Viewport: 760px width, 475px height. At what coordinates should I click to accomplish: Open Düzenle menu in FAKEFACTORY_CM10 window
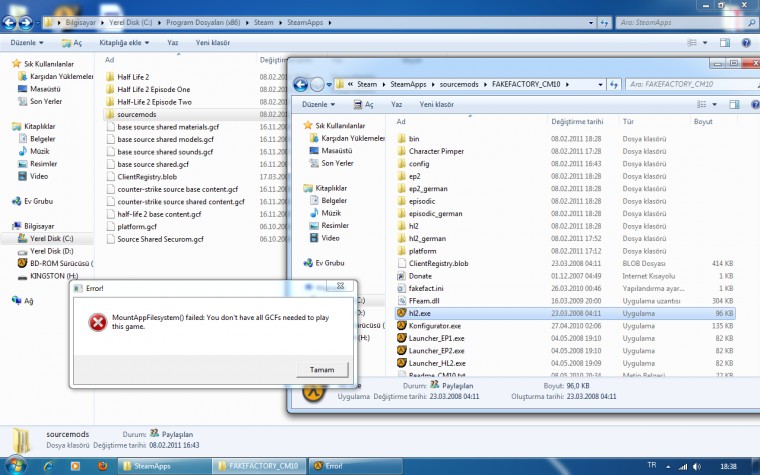[x=318, y=104]
